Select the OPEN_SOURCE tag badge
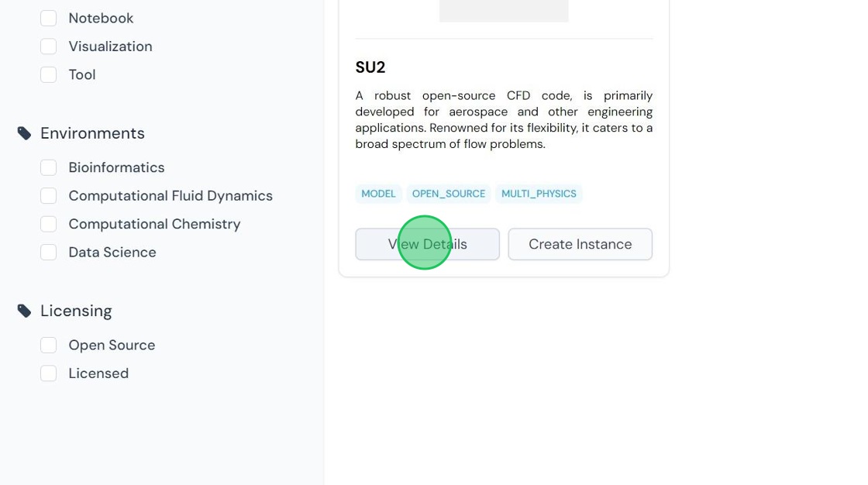The width and height of the screenshot is (868, 485). coord(449,194)
